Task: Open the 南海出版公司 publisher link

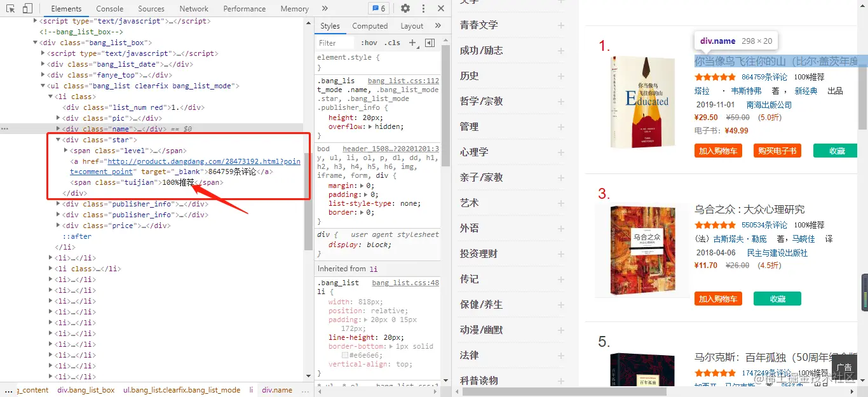Action: 769,105
